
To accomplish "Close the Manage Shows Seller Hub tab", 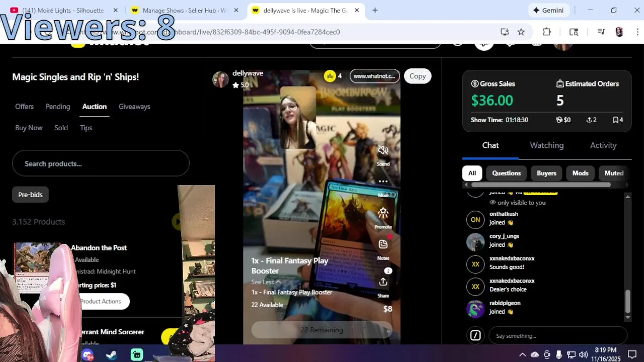I will point(236,10).
